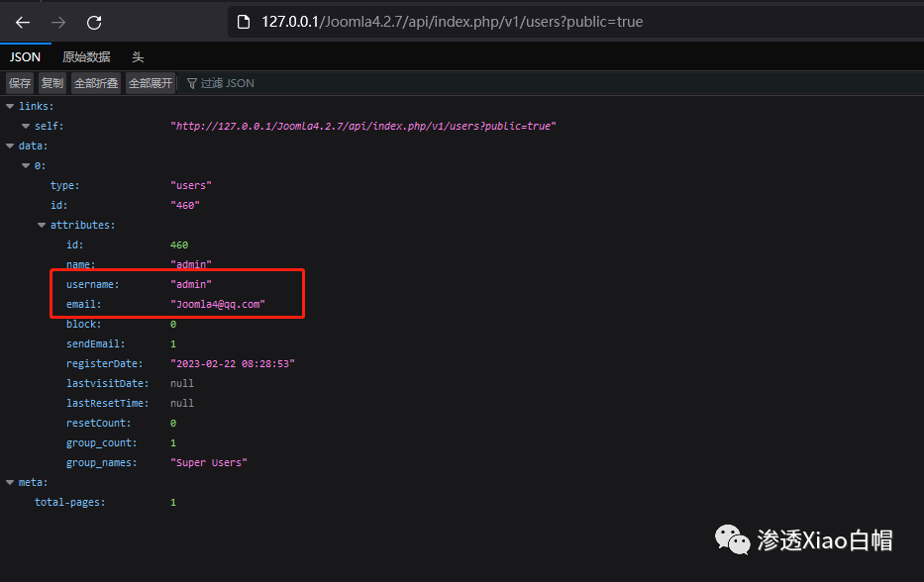The height and width of the screenshot is (582, 924).
Task: Click the browser forward arrow
Action: pos(58,23)
